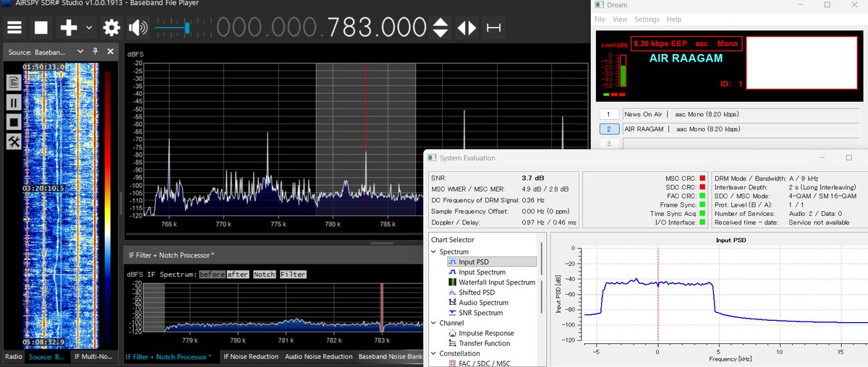Screen dimensions: 868x367
Task: Open the SDR# hamburger main menu
Action: (x=15, y=27)
